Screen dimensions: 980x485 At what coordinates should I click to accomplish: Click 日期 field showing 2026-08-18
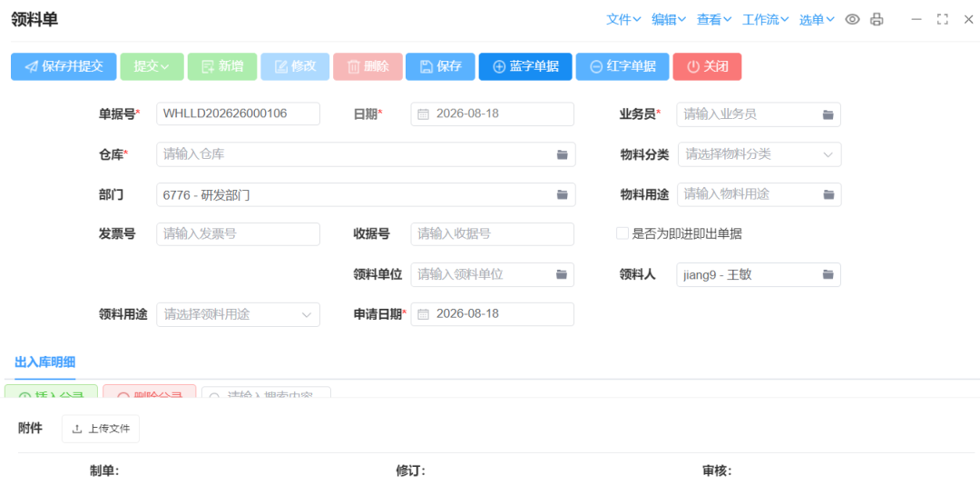493,114
